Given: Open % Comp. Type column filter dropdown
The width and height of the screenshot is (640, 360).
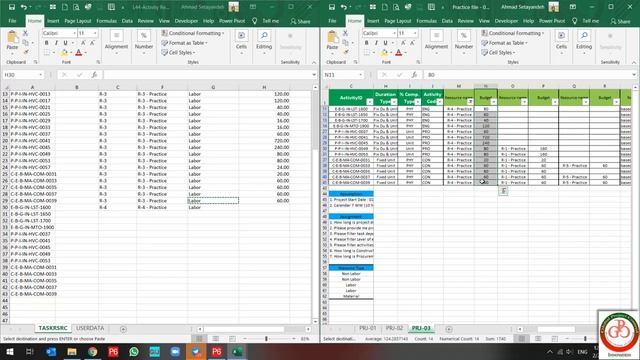Looking at the screenshot, I should [418, 102].
